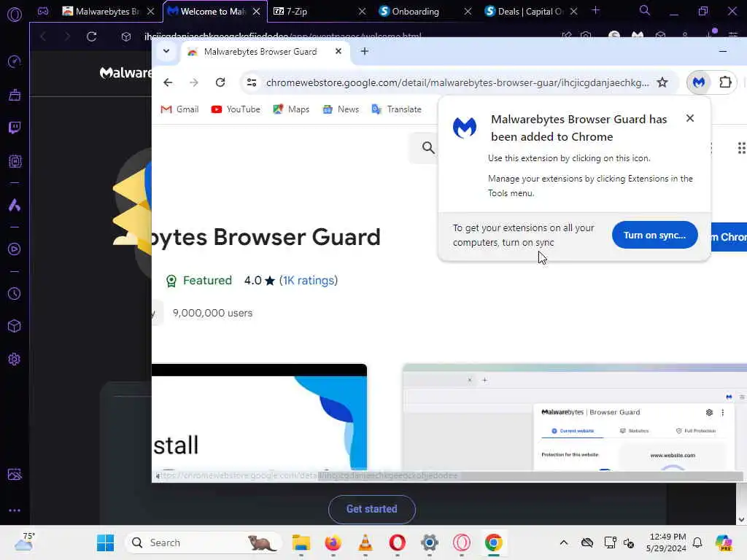The width and height of the screenshot is (747, 560).
Task: Click Turn on sync button
Action: 654,235
